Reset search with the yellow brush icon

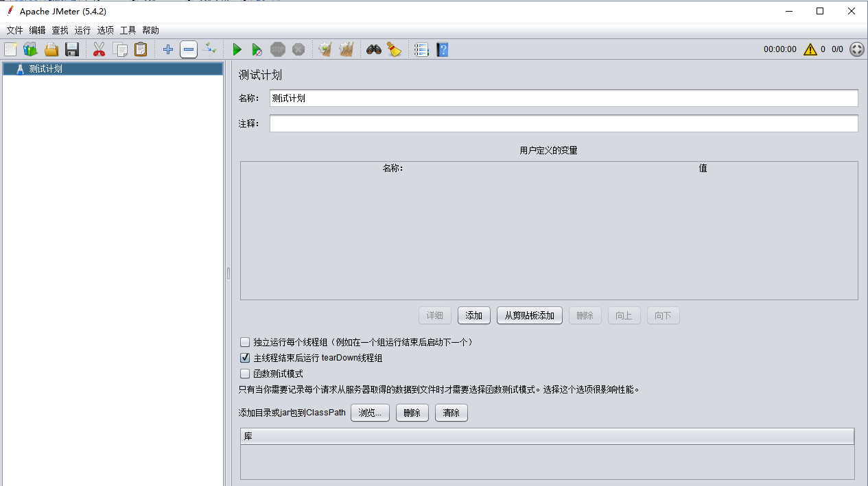tap(395, 49)
